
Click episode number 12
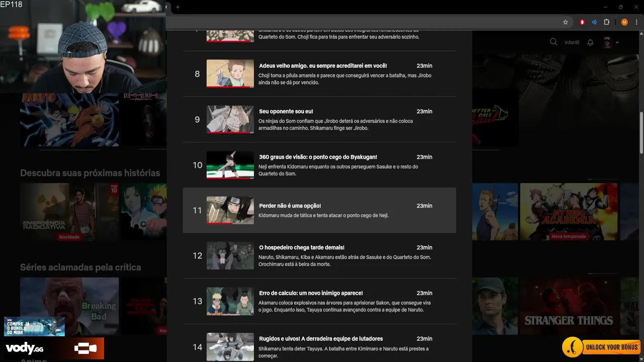point(197,256)
